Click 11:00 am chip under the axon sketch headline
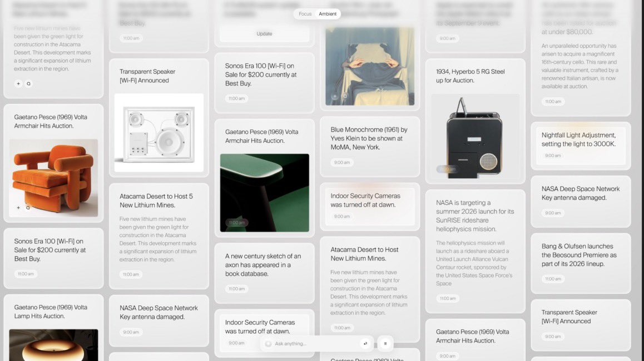This screenshot has height=361, width=644. (236, 289)
